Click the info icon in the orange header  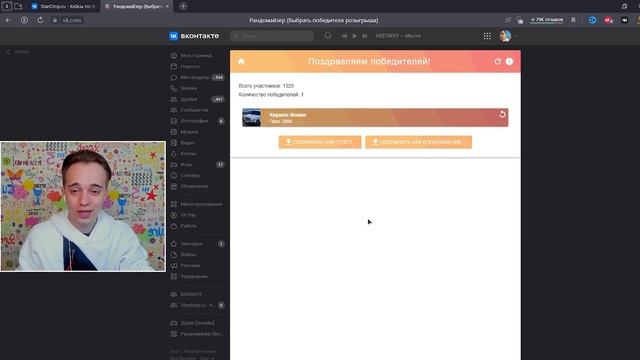point(509,61)
